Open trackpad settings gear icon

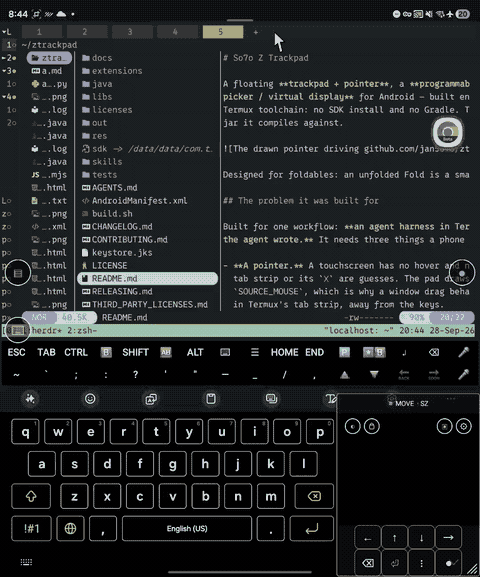coord(463,426)
